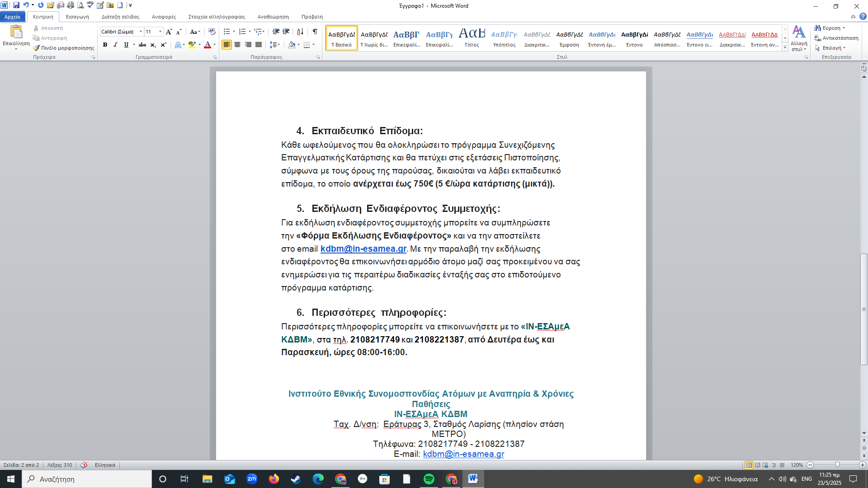This screenshot has width=868, height=488.
Task: Open File Explorer from the taskbar
Action: [207, 479]
